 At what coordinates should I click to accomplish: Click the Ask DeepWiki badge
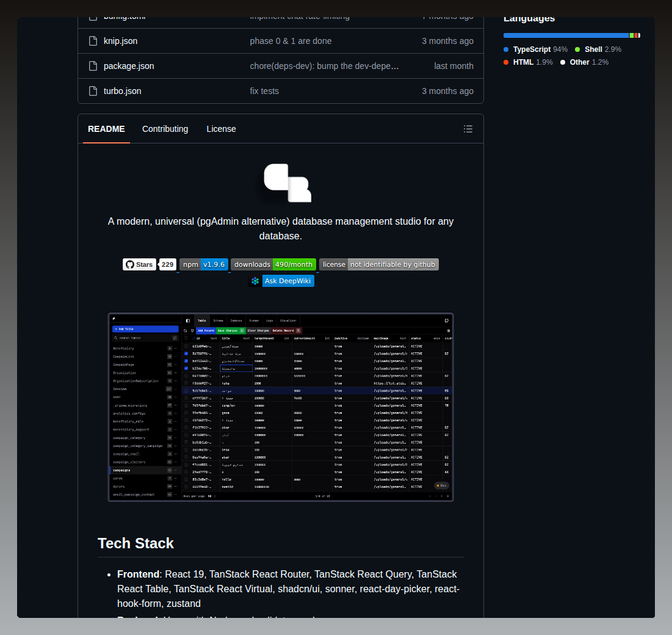pos(281,281)
